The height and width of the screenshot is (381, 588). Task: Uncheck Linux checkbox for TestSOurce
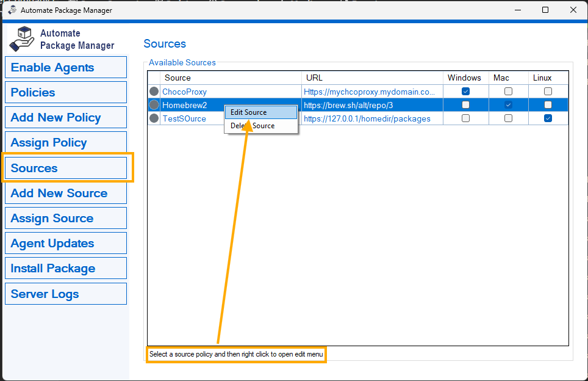pos(548,118)
